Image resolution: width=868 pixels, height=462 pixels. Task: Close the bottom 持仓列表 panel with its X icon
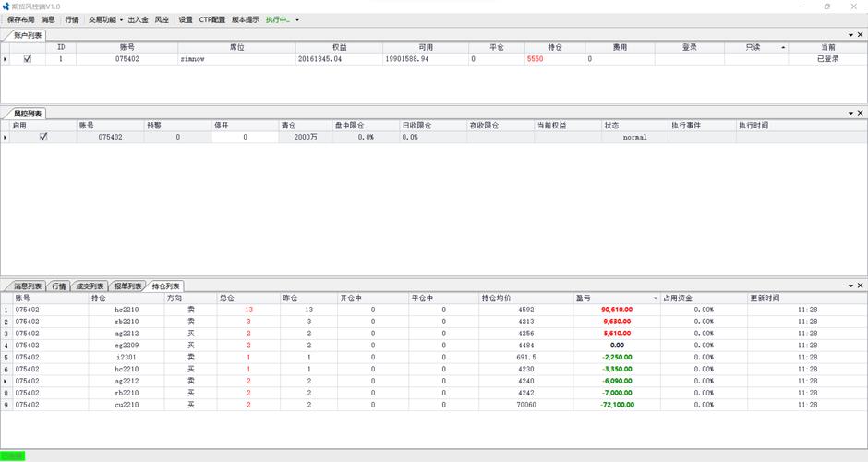[x=860, y=286]
